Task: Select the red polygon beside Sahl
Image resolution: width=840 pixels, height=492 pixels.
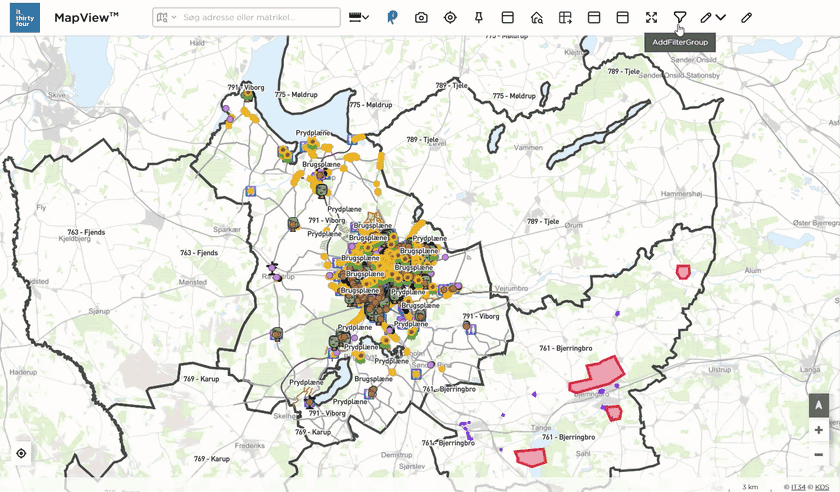Action: click(531, 457)
